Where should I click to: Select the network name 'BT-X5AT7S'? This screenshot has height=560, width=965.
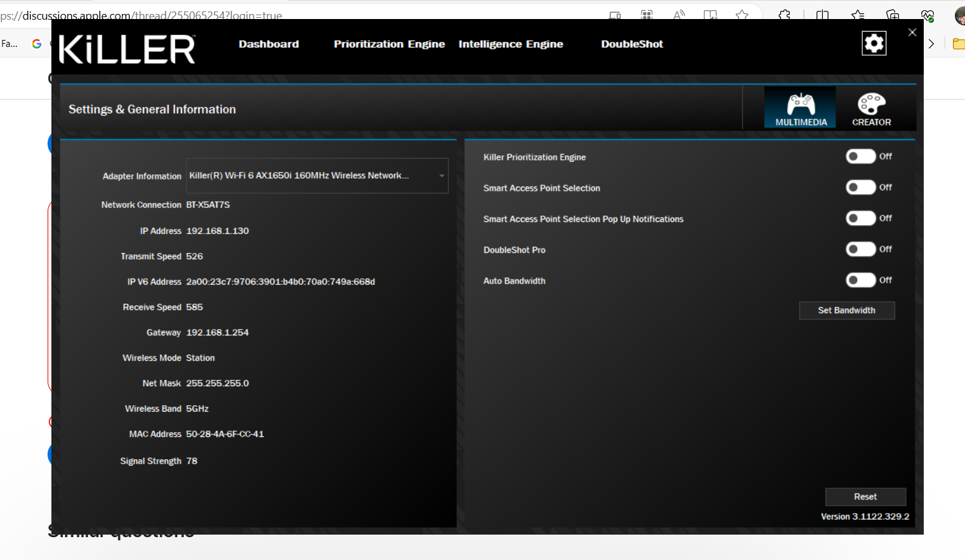tap(208, 205)
